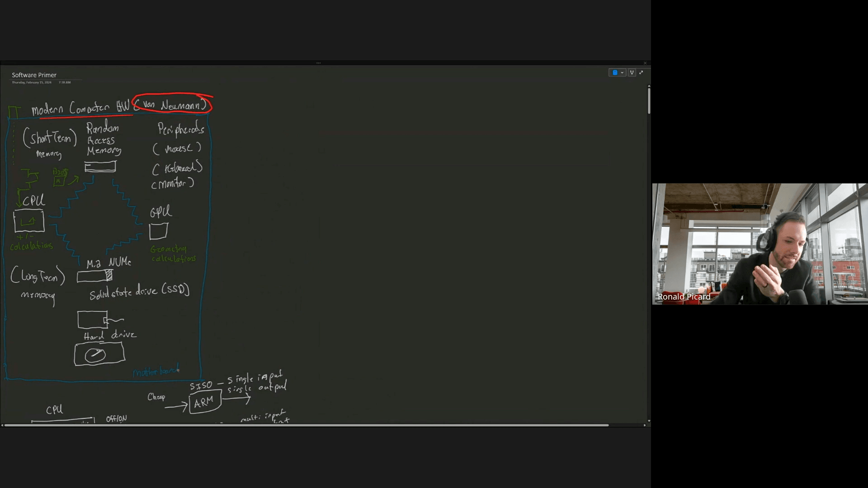This screenshot has width=868, height=488.
Task: Click the vertical scrollbar down arrow
Action: [649, 421]
